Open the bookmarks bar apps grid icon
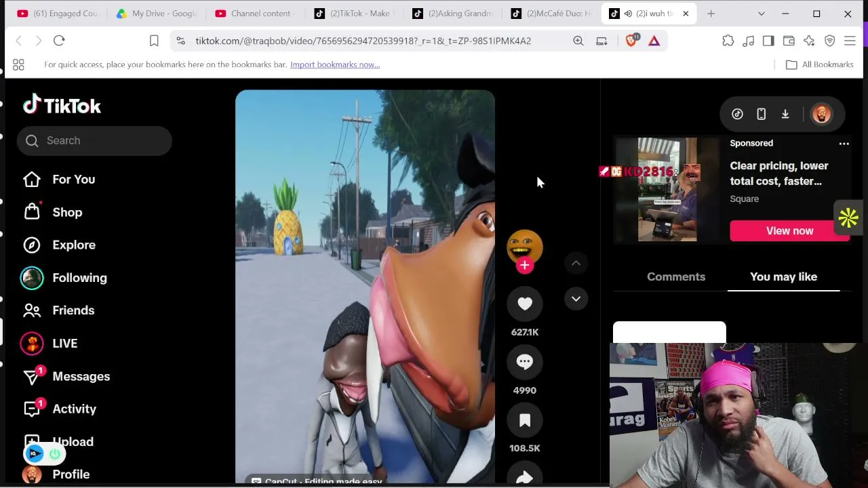 tap(18, 64)
